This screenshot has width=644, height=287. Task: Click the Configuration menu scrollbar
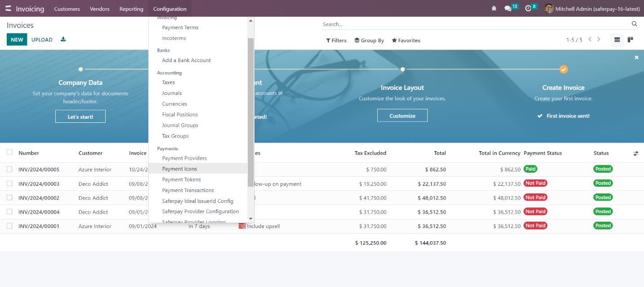point(250,112)
